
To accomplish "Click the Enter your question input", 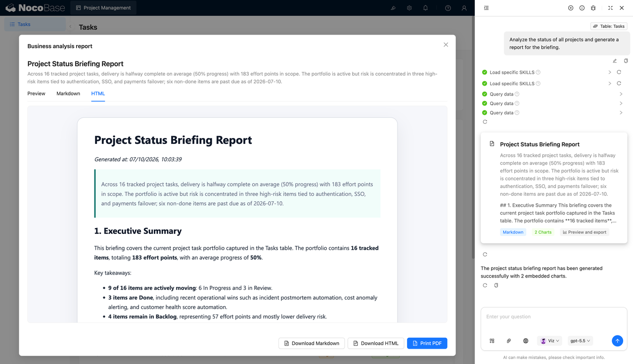I will (x=554, y=317).
